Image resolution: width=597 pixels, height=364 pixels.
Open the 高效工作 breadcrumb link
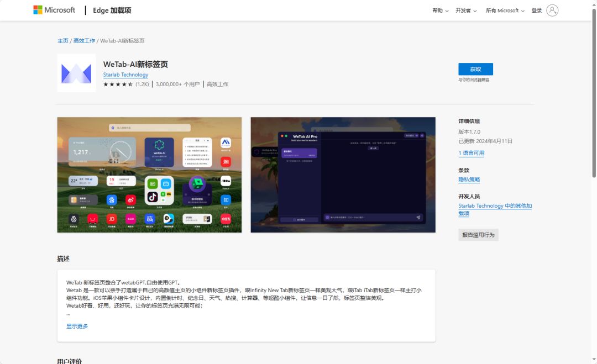point(84,41)
